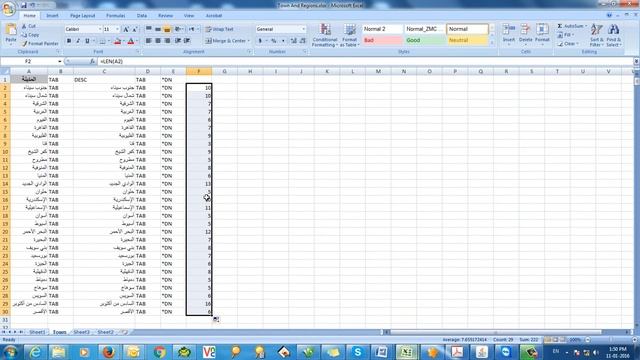Select column F header
This screenshot has width=640, height=360.
click(199, 71)
